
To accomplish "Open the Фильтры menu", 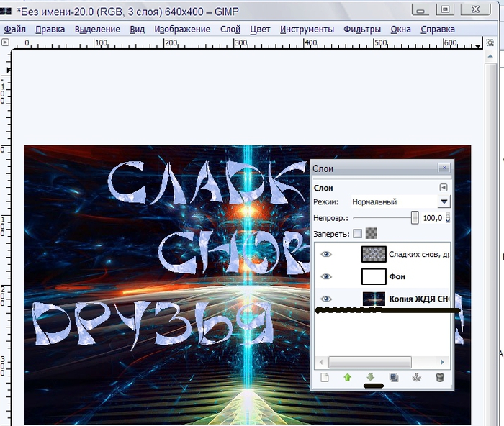I will [x=362, y=30].
